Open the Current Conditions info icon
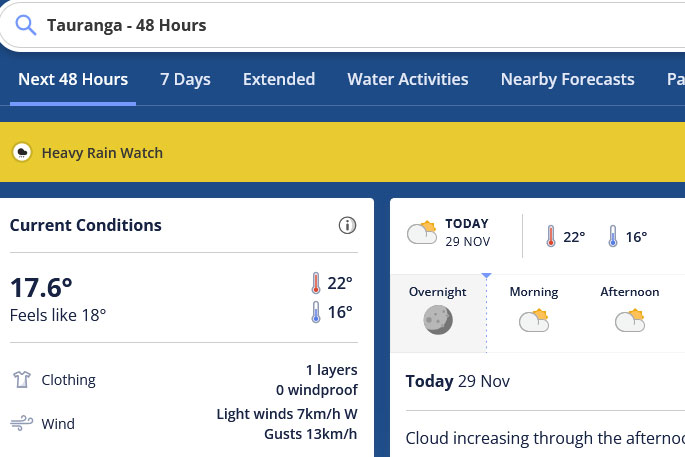The height and width of the screenshot is (457, 685). click(347, 225)
